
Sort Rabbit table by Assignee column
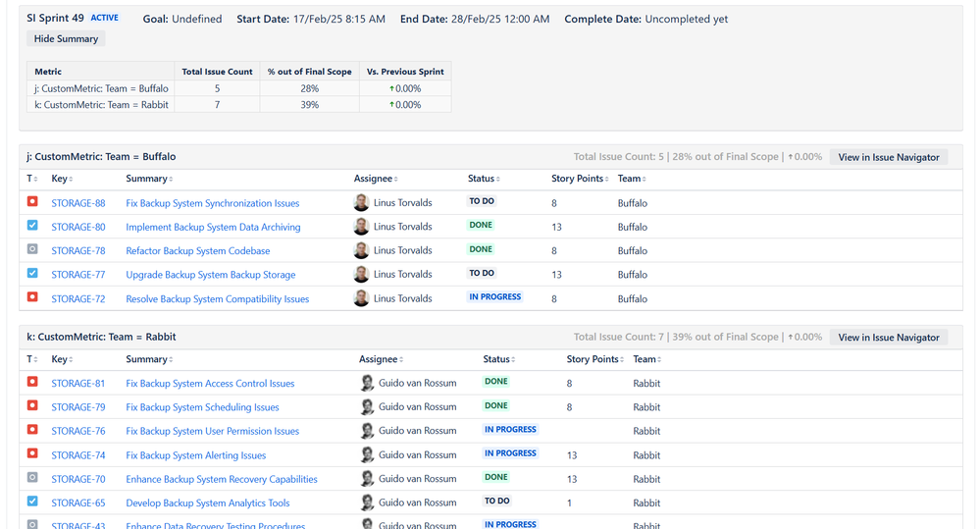tap(381, 359)
